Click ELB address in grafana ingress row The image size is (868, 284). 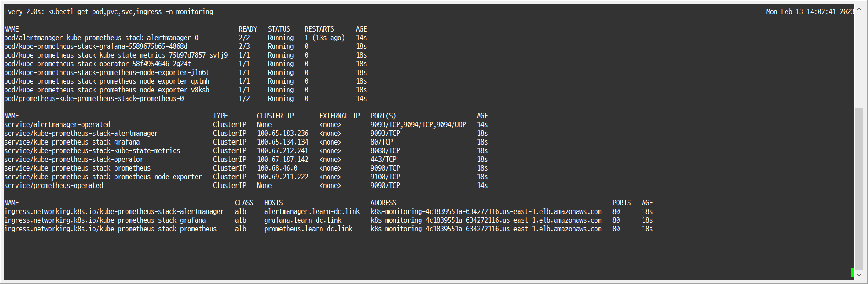coord(486,220)
